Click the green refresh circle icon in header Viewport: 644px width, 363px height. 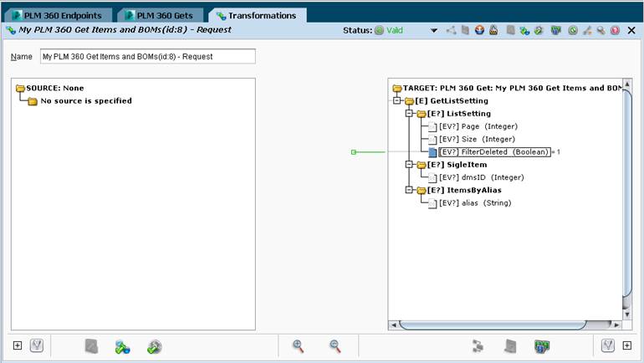click(573, 30)
